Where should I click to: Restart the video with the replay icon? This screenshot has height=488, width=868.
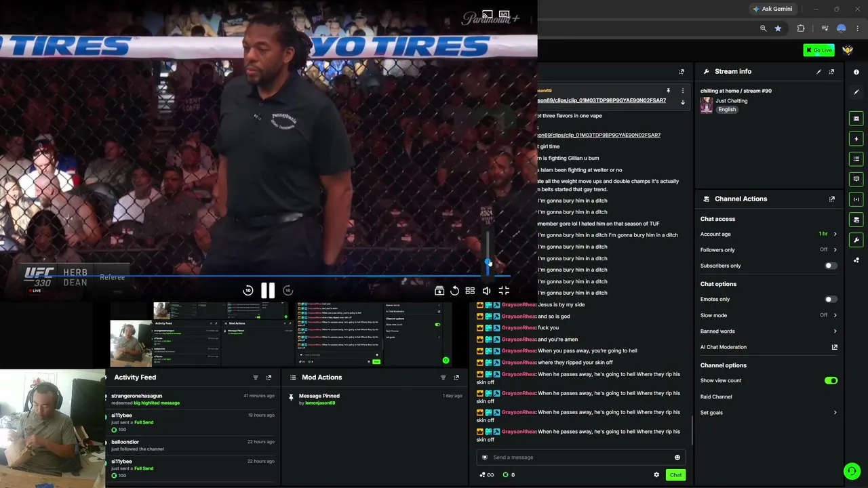454,291
